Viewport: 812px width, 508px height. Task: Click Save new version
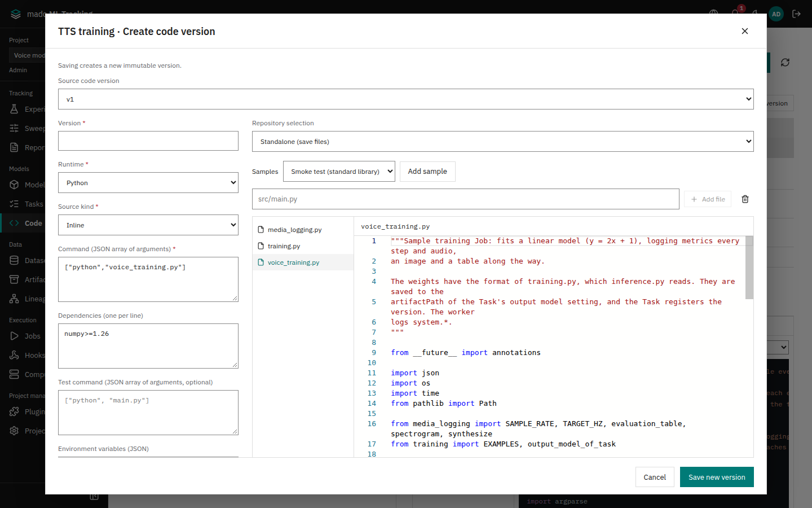[x=717, y=478]
